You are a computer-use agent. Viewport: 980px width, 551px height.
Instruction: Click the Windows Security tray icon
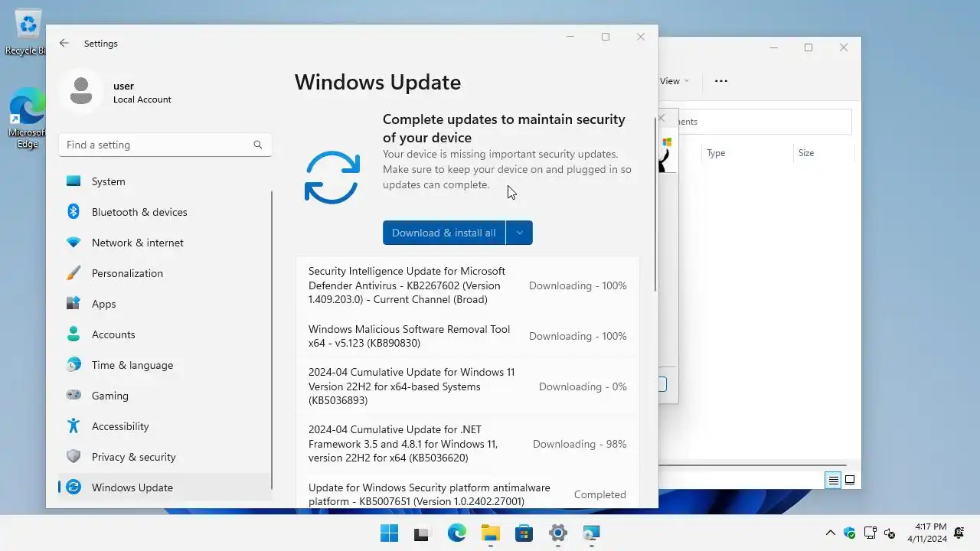coord(849,533)
